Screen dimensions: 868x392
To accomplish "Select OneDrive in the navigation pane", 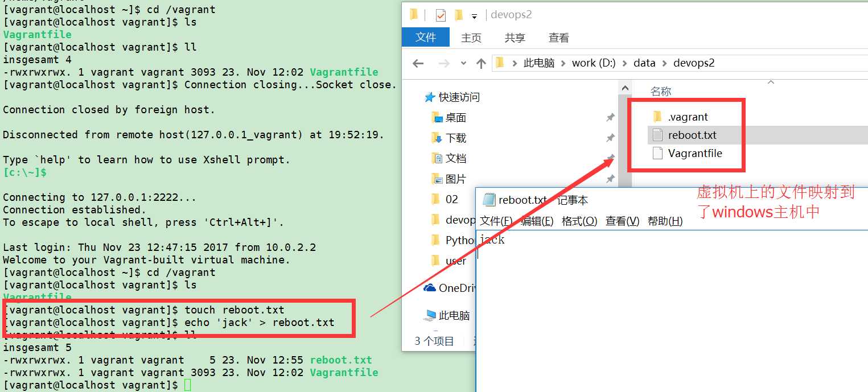I will tap(457, 288).
